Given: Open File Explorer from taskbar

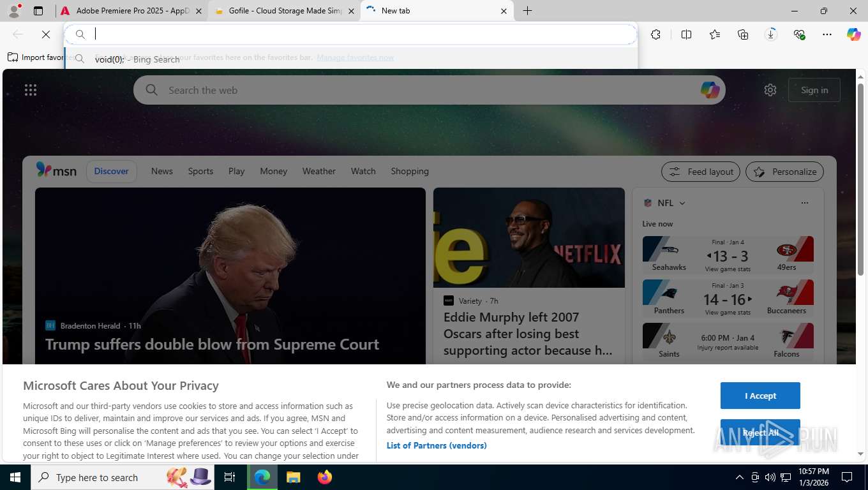Looking at the screenshot, I should coord(293,477).
